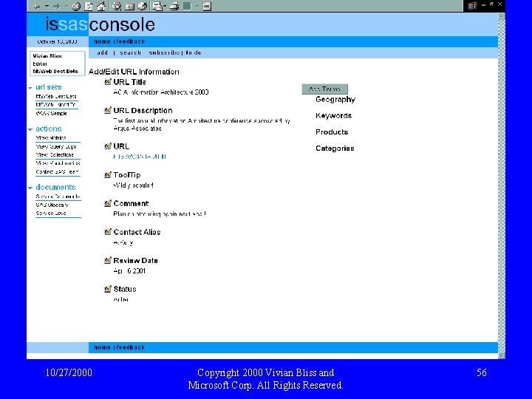Screen dimensions: 532x399
Task: Click edit icon next to Comment
Action: click(x=108, y=203)
